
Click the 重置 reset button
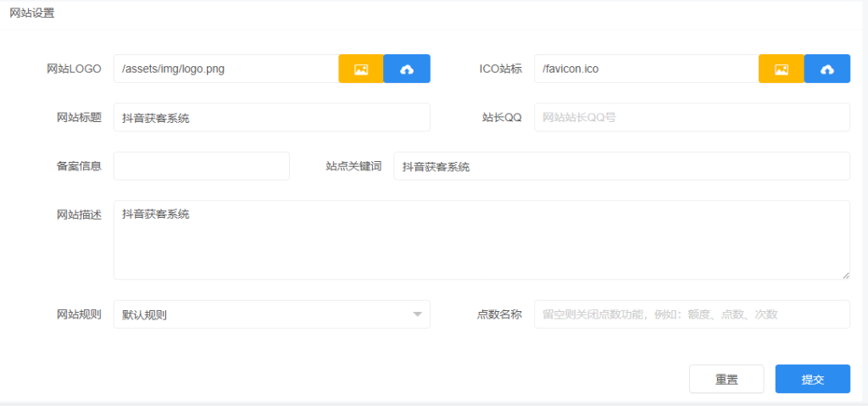[726, 380]
